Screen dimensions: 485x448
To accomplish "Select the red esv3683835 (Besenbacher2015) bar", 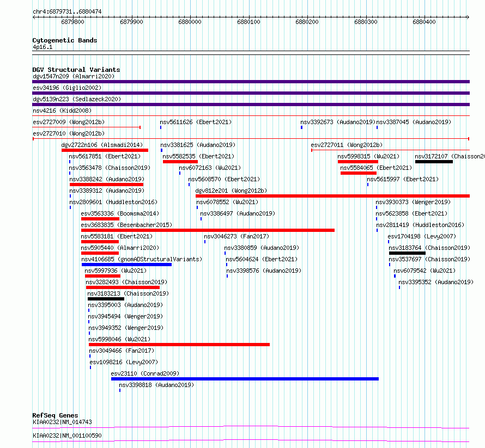I will 208,230.
